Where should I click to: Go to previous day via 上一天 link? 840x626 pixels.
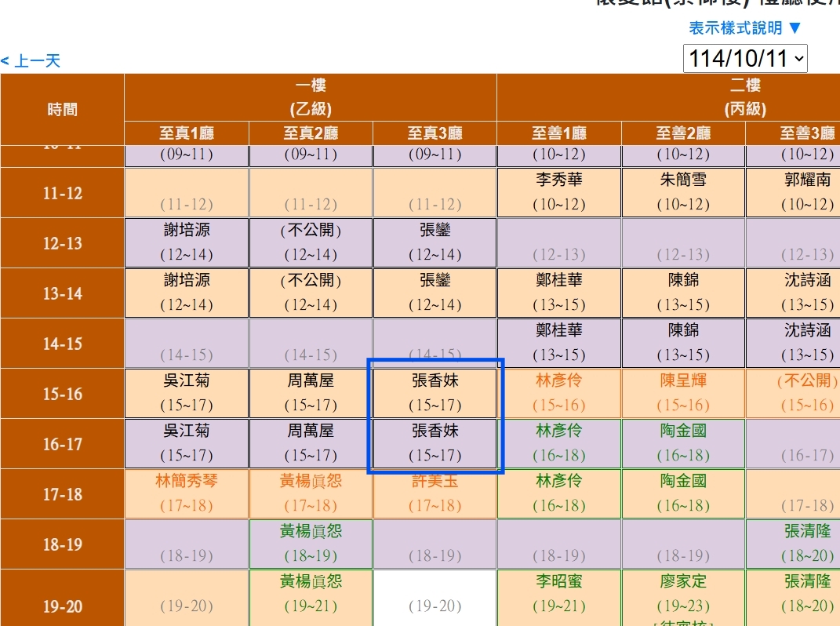point(31,61)
